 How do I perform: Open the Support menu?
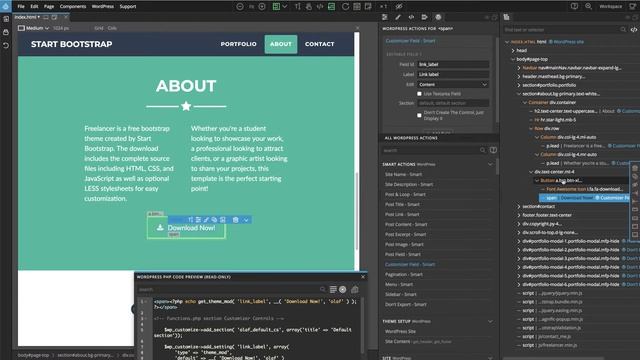[x=128, y=7]
